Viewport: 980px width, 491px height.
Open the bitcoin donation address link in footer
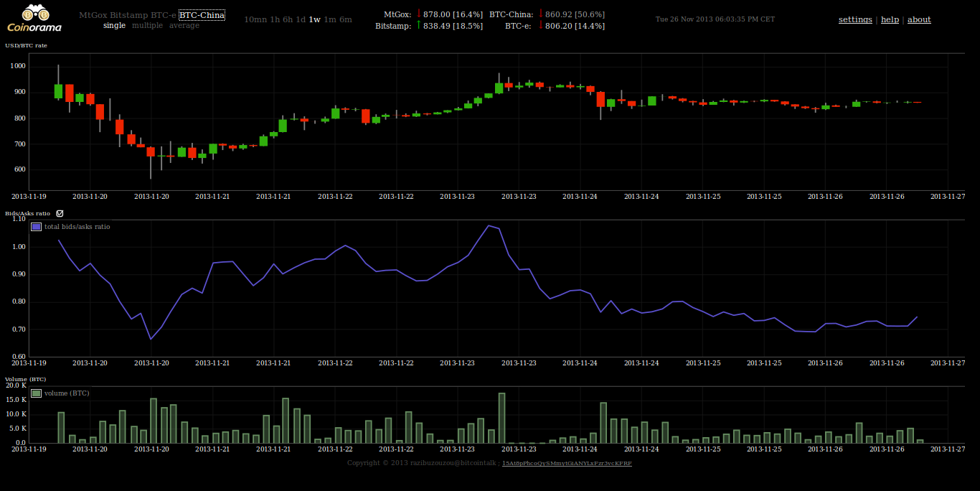coord(567,463)
